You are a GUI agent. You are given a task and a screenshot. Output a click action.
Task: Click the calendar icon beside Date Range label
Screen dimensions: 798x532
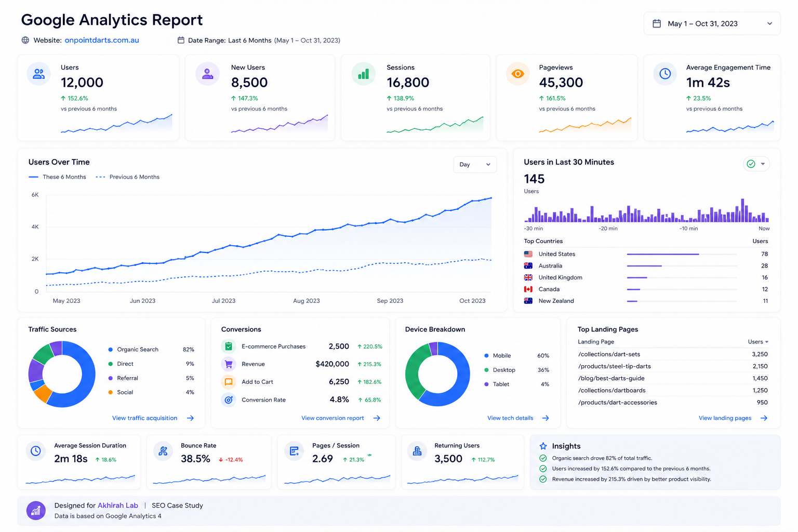(x=181, y=40)
